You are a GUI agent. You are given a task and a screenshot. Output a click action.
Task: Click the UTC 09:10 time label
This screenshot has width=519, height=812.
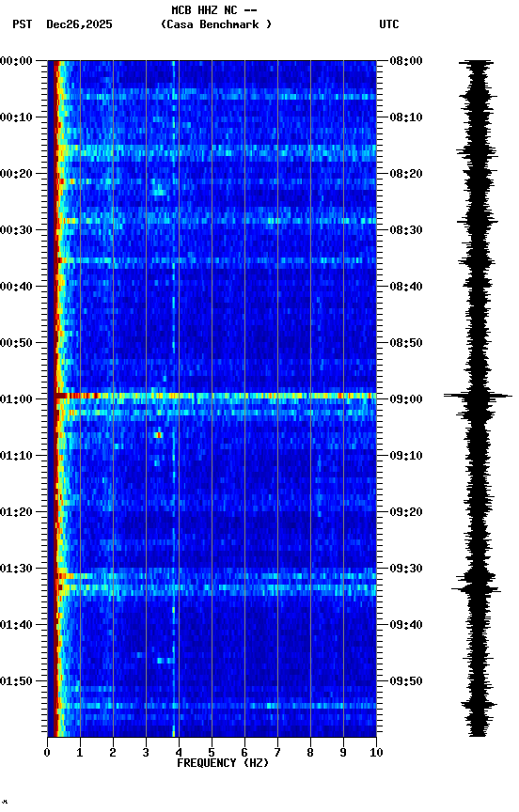coord(406,456)
